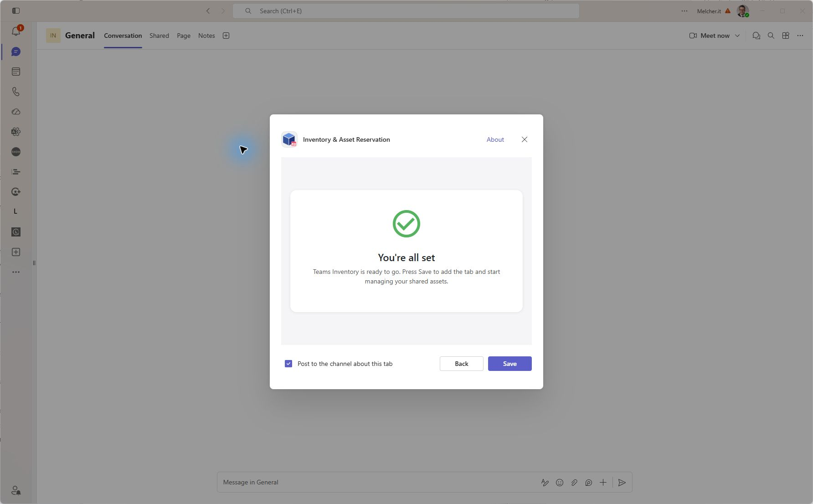Screen dimensions: 813x504
Task: Click the compose box plus actions icon
Action: point(603,482)
